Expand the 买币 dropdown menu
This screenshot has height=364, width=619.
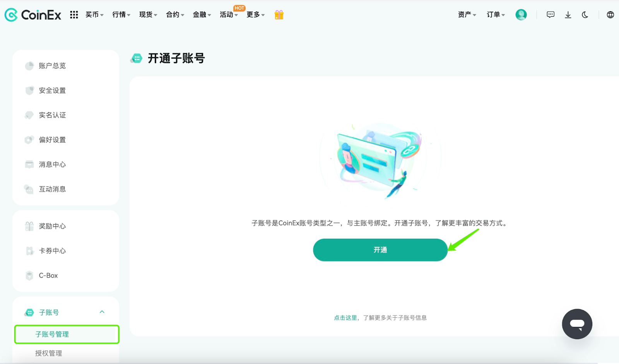(94, 15)
